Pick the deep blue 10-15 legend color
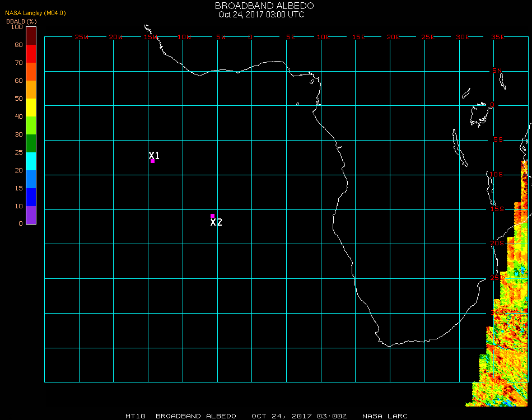The height and width of the screenshot is (420, 532). pos(31,197)
